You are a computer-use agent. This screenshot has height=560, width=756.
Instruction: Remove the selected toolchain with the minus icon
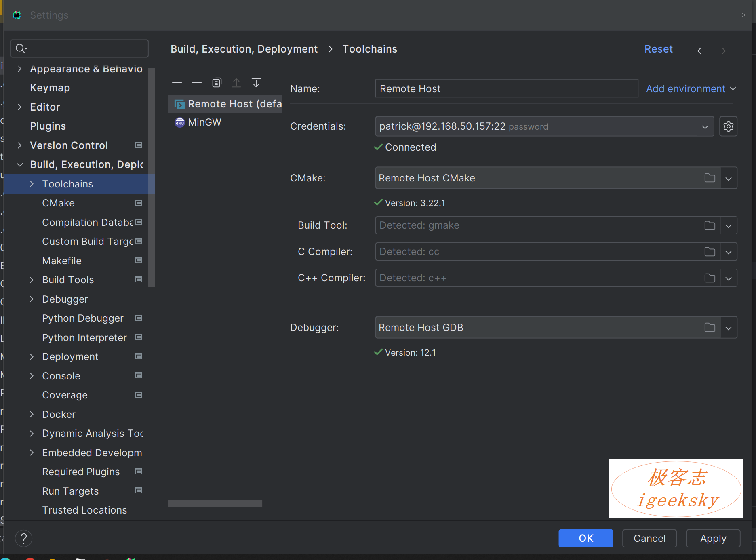(197, 83)
